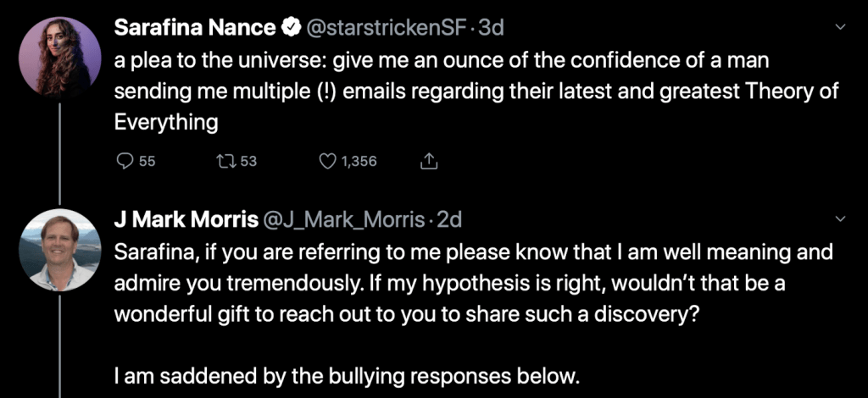Click the 55 replies count
Image resolution: width=868 pixels, height=398 pixels.
[x=147, y=161]
